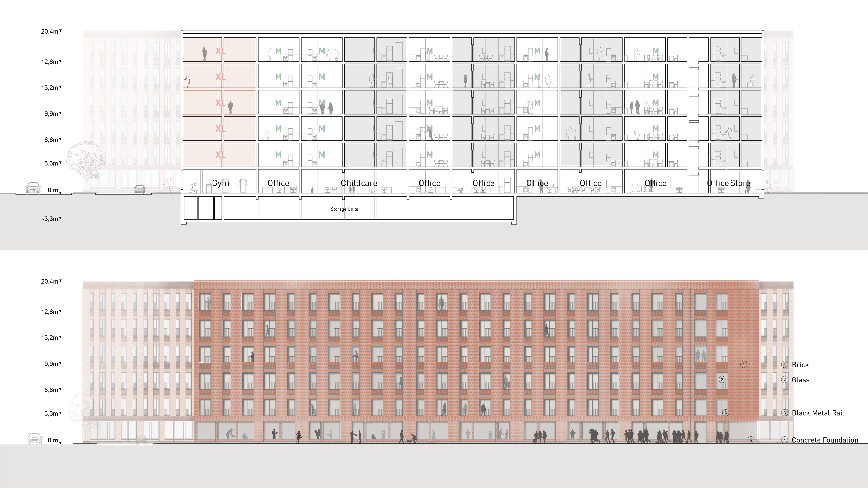Click circled 4 marker at facade base
The width and height of the screenshot is (868, 492).
coord(751,440)
